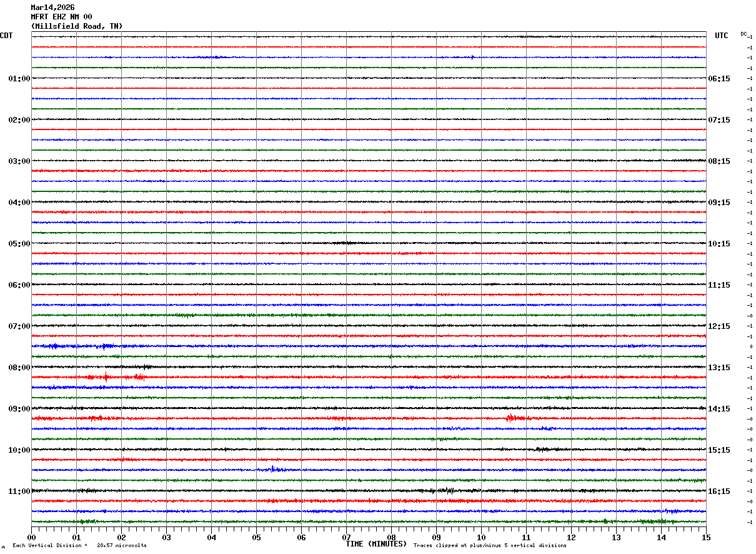The height and width of the screenshot is (554, 756).
Task: Click the 14:15 UTC time label
Action: click(x=719, y=409)
